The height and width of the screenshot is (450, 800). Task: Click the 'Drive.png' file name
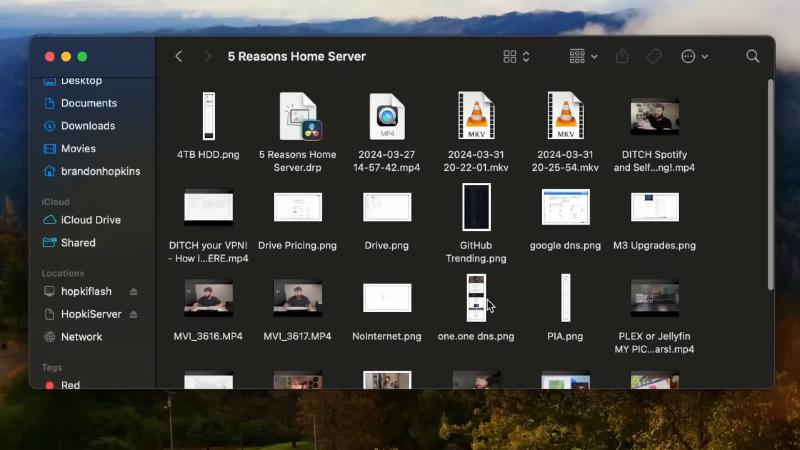pyautogui.click(x=387, y=245)
